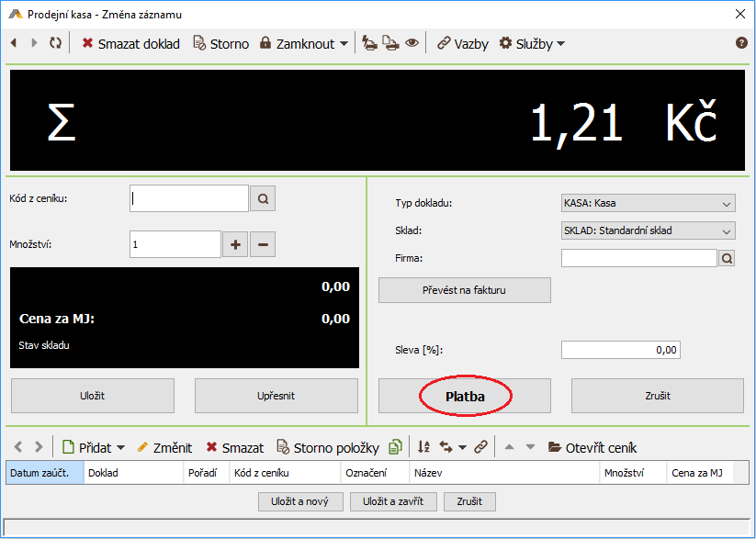The width and height of the screenshot is (756, 539).
Task: Decrease quantity with the minus button
Action: pos(263,244)
